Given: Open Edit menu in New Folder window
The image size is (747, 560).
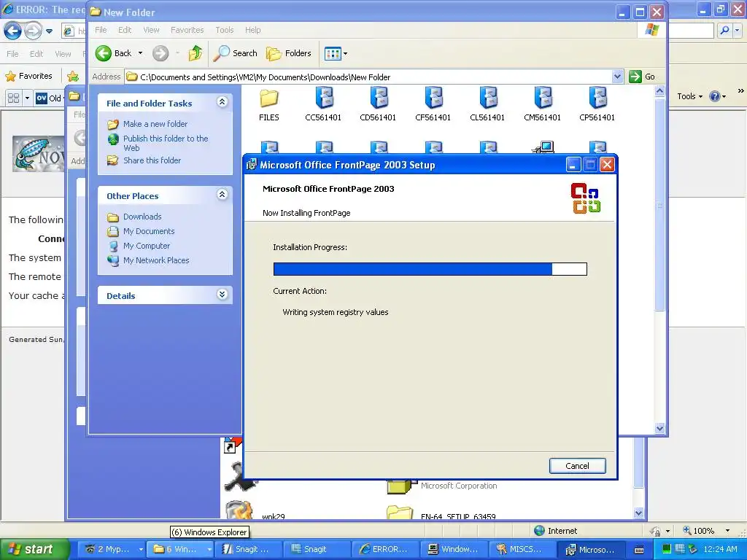Looking at the screenshot, I should click(125, 30).
